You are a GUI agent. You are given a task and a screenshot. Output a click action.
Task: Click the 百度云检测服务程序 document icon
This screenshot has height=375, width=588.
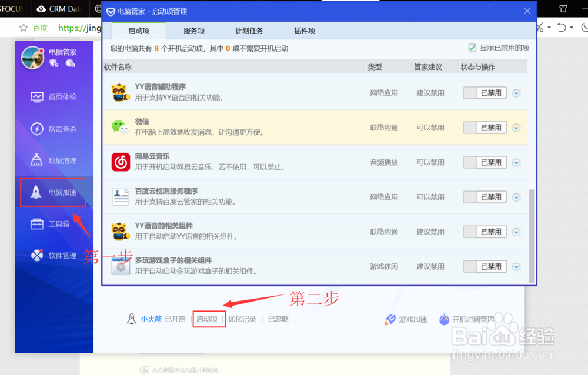pyautogui.click(x=121, y=196)
